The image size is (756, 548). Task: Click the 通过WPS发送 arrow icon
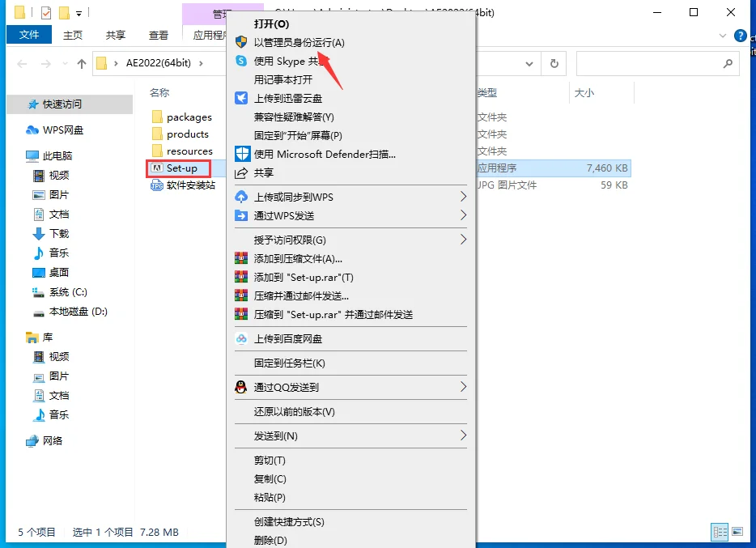pos(241,215)
